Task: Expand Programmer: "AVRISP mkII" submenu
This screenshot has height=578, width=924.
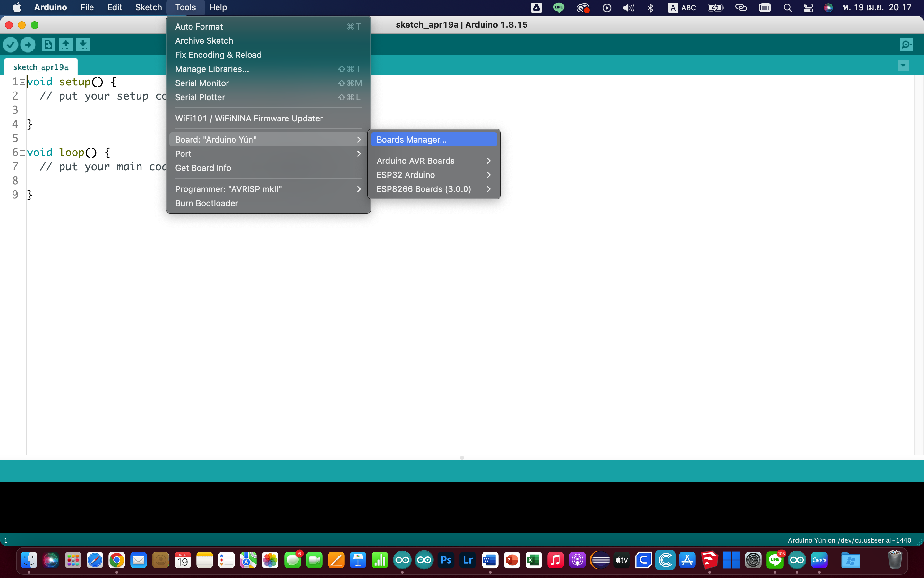Action: coord(268,189)
